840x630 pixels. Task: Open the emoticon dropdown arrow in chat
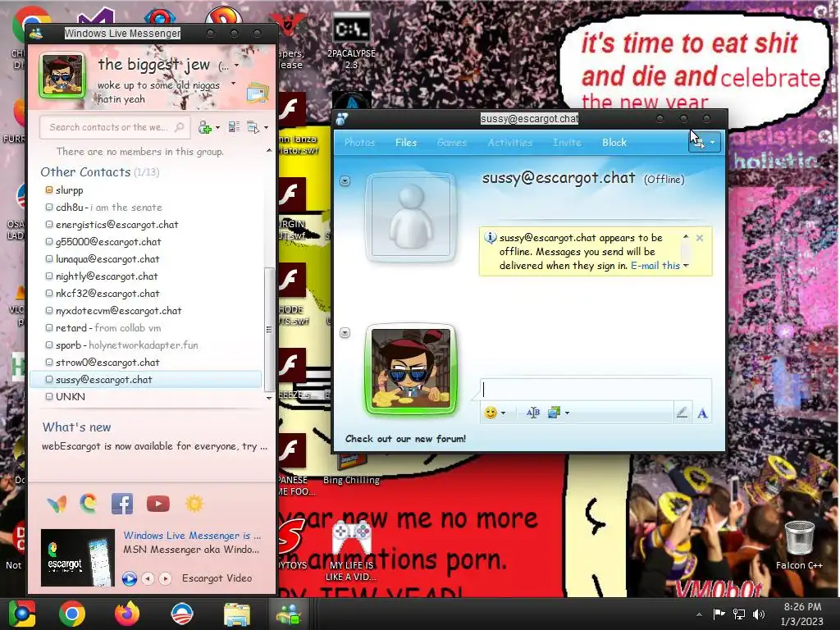[503, 413]
